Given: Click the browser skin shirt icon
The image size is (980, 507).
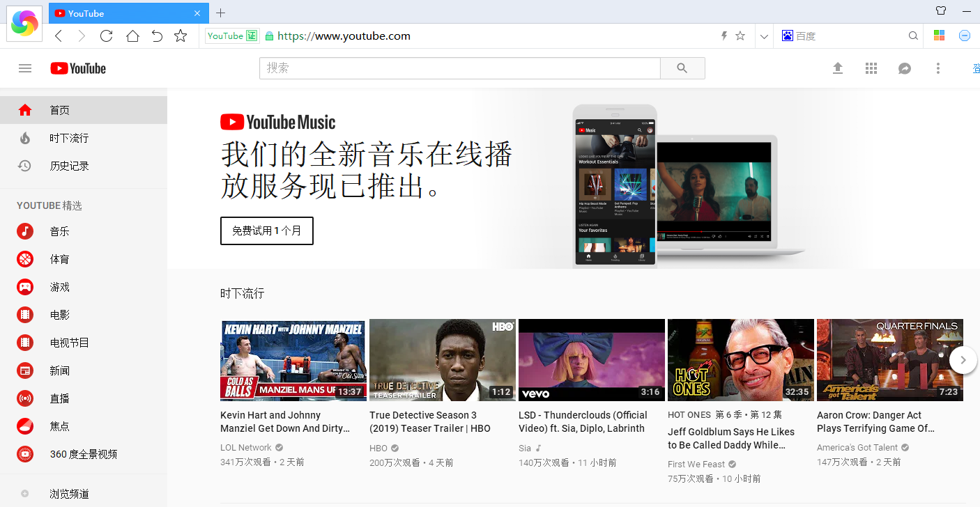Looking at the screenshot, I should pyautogui.click(x=941, y=10).
